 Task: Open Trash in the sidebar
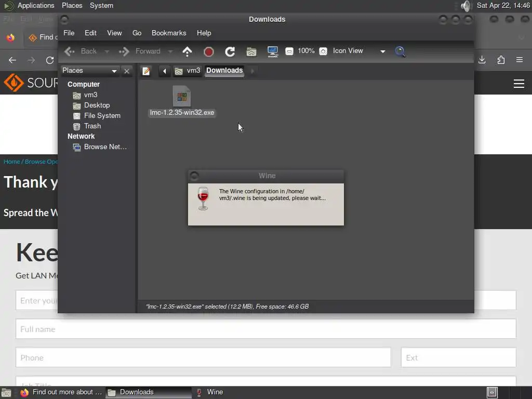(87, 126)
